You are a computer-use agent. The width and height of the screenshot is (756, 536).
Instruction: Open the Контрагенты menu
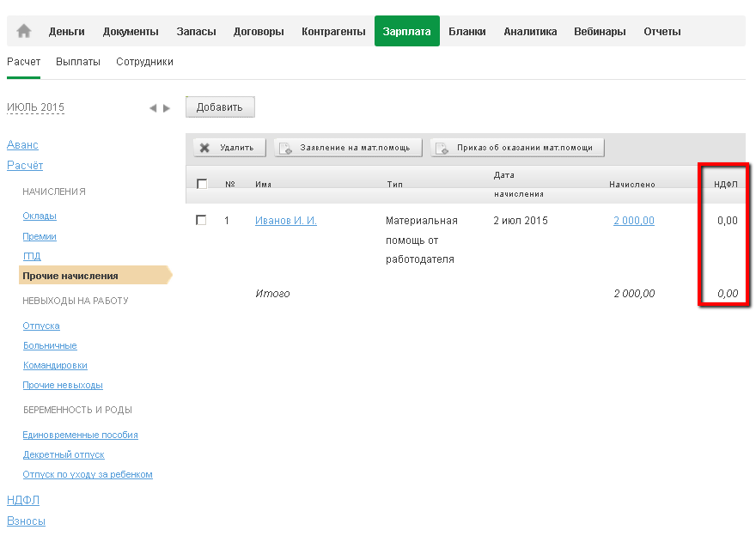tap(333, 31)
